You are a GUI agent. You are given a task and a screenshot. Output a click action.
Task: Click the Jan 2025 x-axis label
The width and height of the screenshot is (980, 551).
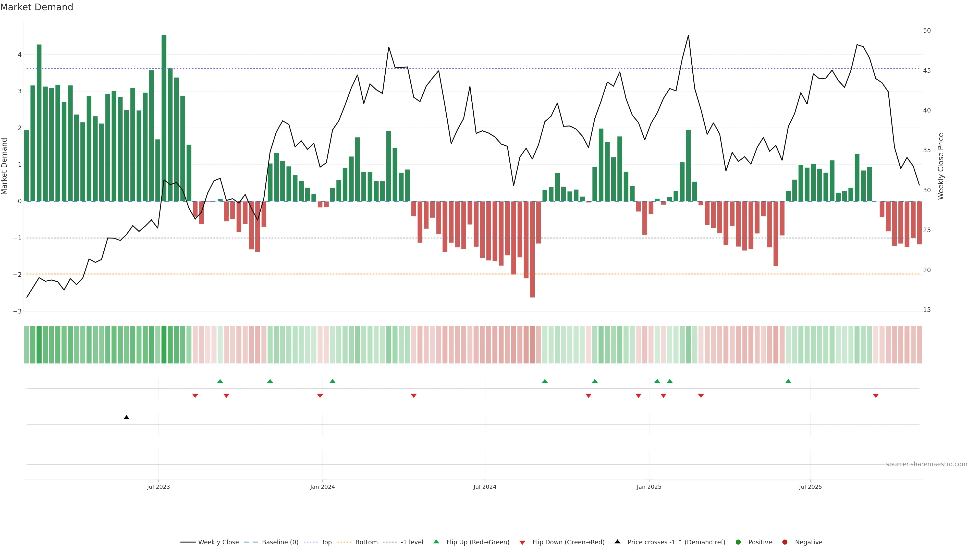pyautogui.click(x=649, y=487)
